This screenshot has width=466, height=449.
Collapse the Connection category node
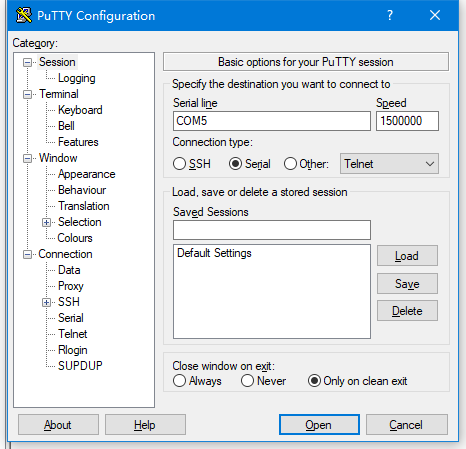[x=27, y=254]
